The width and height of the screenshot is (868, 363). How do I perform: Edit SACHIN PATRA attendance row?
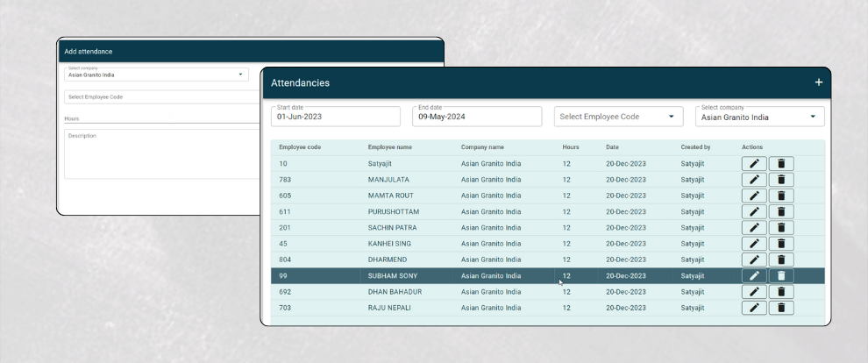(x=753, y=228)
